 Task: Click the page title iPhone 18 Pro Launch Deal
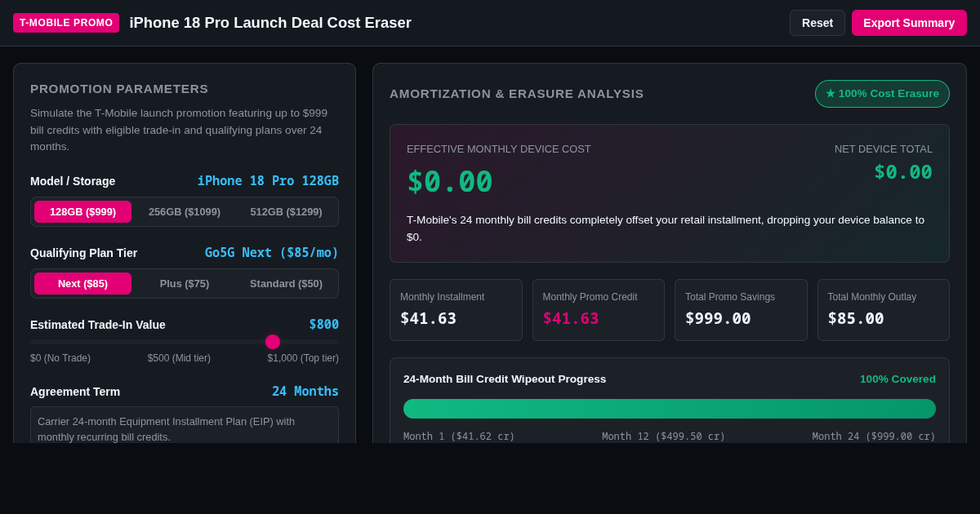pos(270,23)
